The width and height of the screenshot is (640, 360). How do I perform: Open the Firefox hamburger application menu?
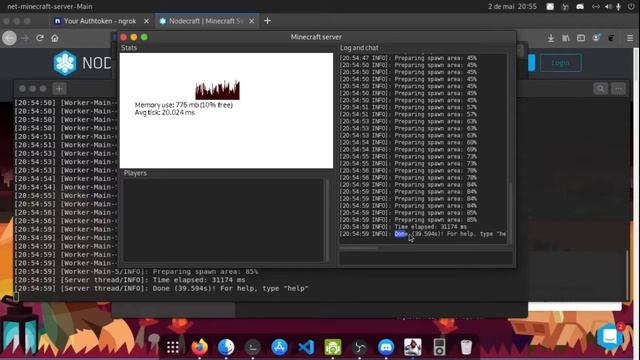[x=630, y=38]
